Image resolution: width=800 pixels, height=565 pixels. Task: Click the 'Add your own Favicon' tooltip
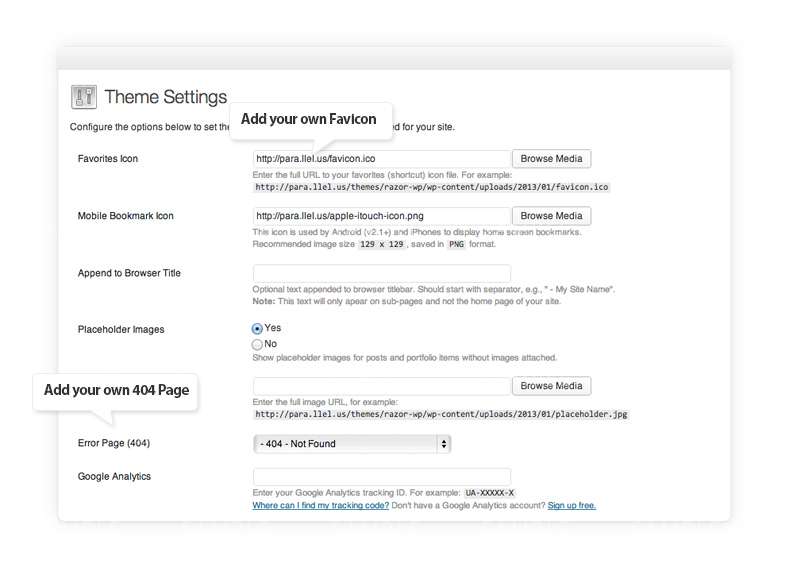tap(309, 119)
